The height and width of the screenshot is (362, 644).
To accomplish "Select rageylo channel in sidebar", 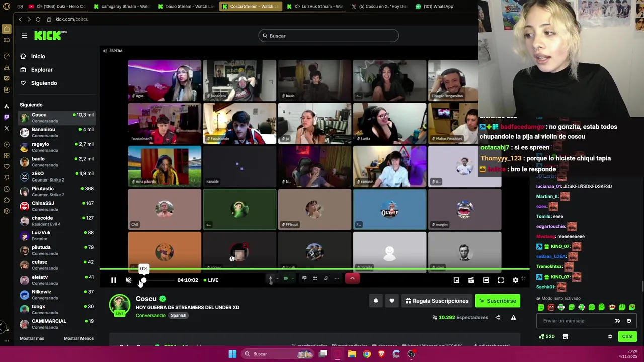I will pos(56,147).
